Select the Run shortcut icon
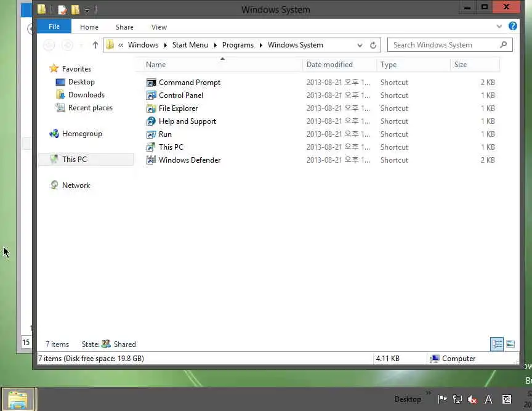Screen dimensions: 532x411 click(x=151, y=134)
